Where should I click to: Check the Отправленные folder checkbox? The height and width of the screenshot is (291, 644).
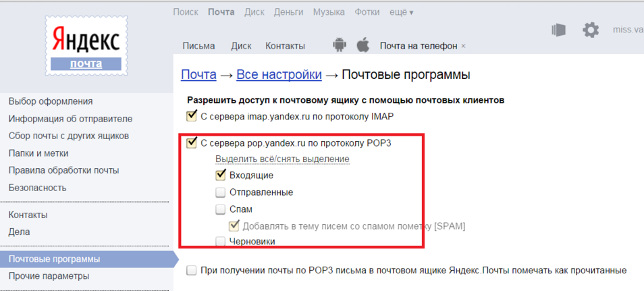[x=221, y=192]
